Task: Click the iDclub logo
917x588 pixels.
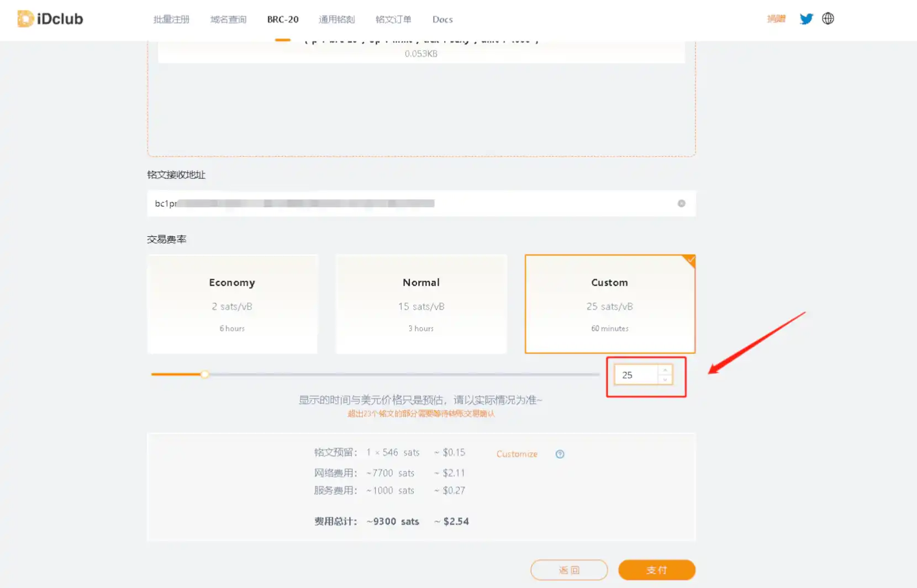Action: pyautogui.click(x=50, y=18)
